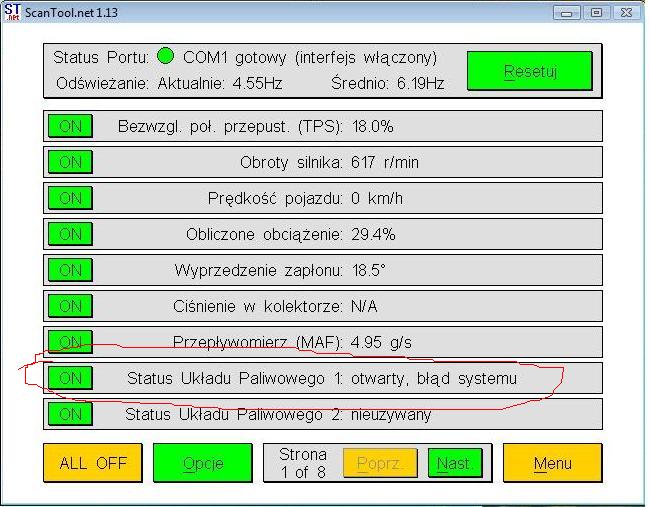Image resolution: width=650 pixels, height=507 pixels.
Task: Click the ScanTool.net title bar icon
Action: 12,12
